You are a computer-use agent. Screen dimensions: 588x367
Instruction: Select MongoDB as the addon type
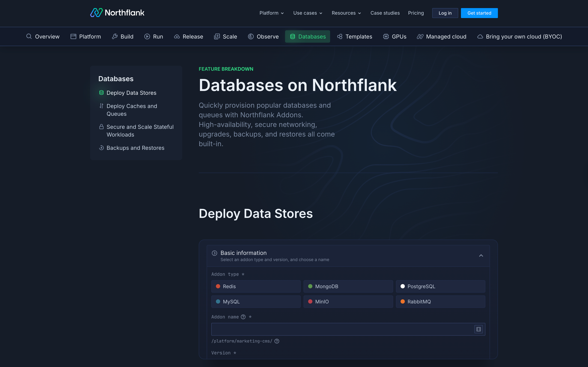(x=348, y=286)
